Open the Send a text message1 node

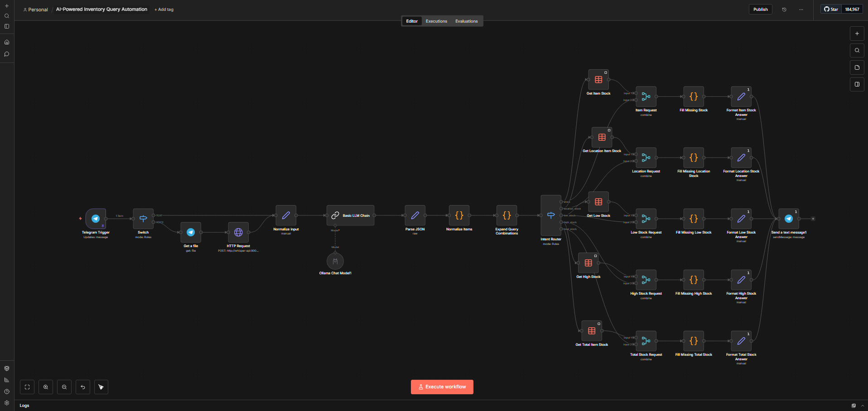(x=789, y=219)
